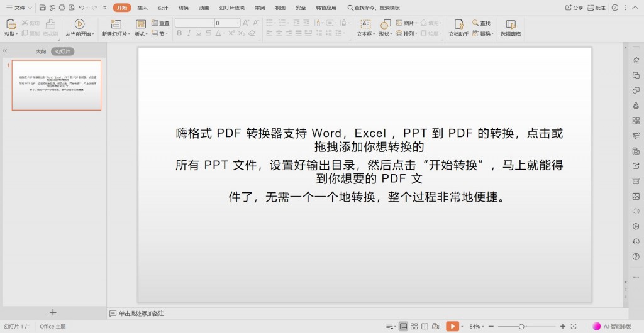
Task: Click the Redo arrow icon
Action: (x=94, y=8)
